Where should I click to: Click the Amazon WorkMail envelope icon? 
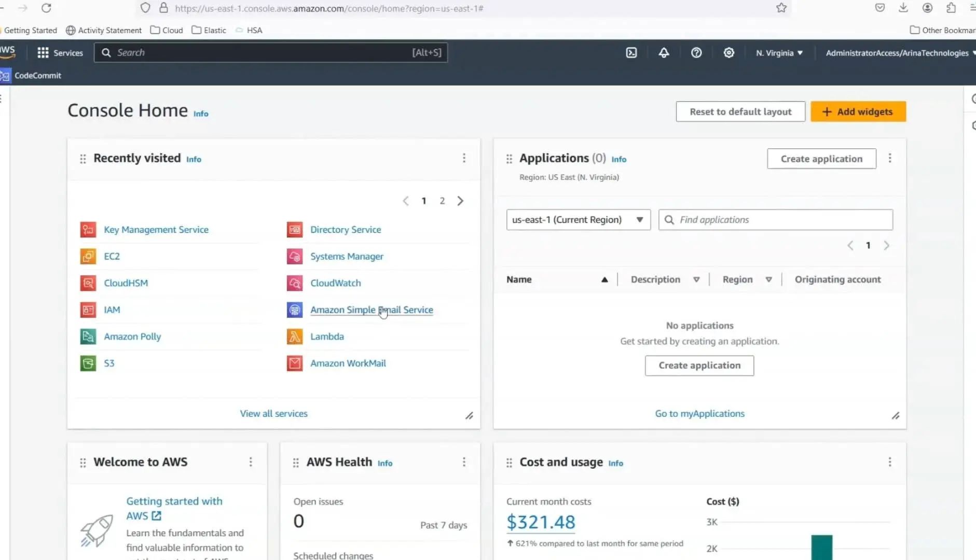tap(295, 363)
